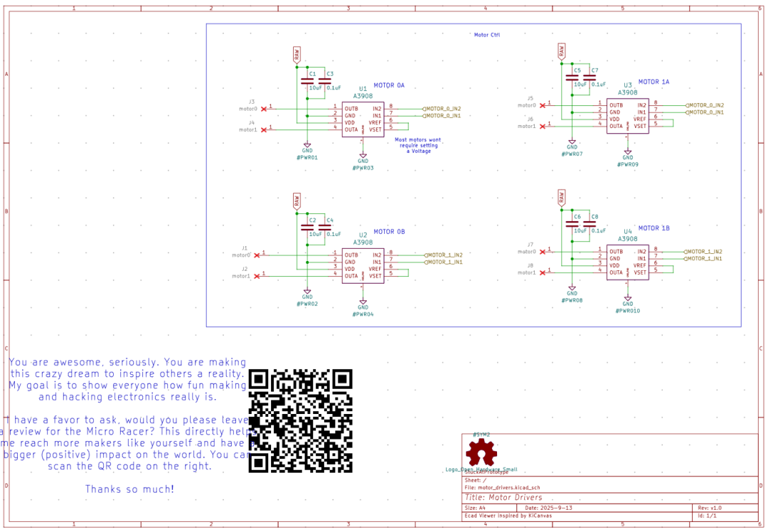
Task: Click the Open Hardware gear logo
Action: coord(481,452)
